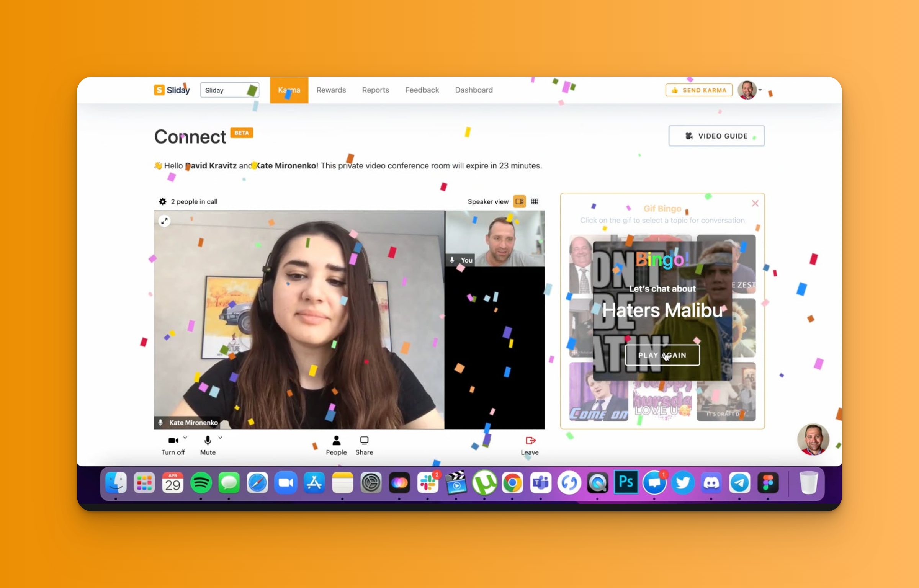Open Spotify from the dock
This screenshot has height=588, width=919.
click(201, 483)
